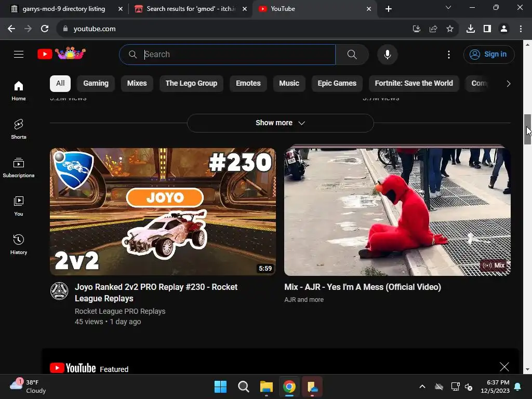The width and height of the screenshot is (532, 399).
Task: Go back in browser
Action: pyautogui.click(x=11, y=29)
